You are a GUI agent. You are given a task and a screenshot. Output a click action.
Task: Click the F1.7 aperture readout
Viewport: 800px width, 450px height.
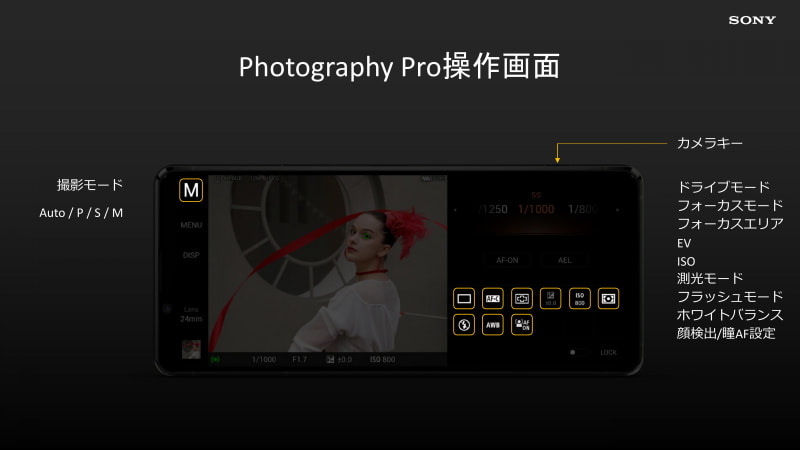tap(299, 360)
